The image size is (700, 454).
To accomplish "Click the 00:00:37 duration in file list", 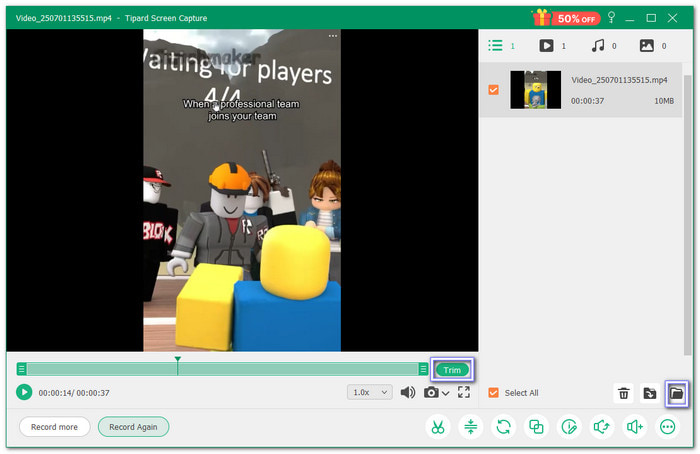I will pyautogui.click(x=587, y=101).
